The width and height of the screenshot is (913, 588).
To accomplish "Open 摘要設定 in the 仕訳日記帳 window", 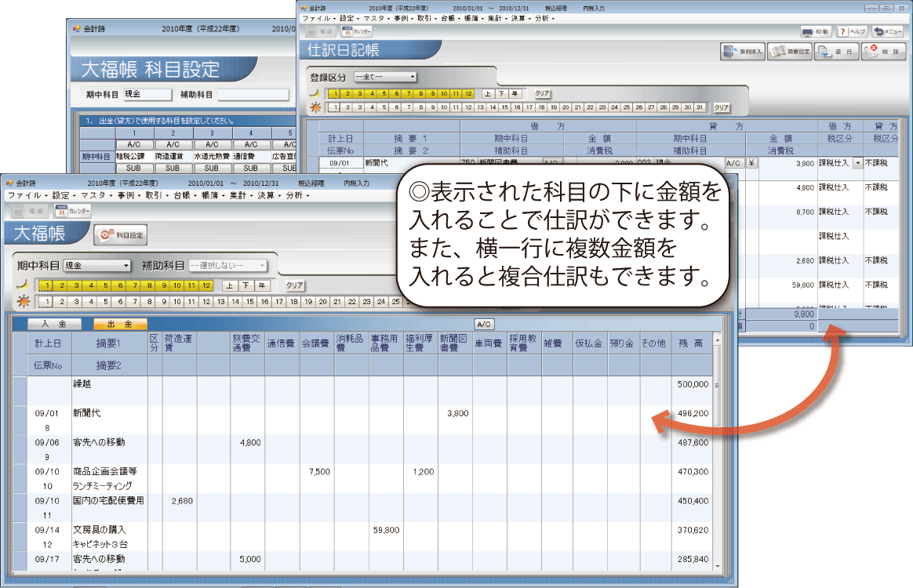I will tap(790, 52).
